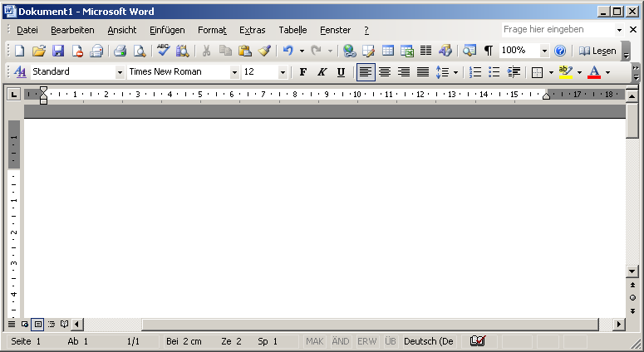Click the spelling status book icon
This screenshot has width=644, height=352.
[478, 341]
